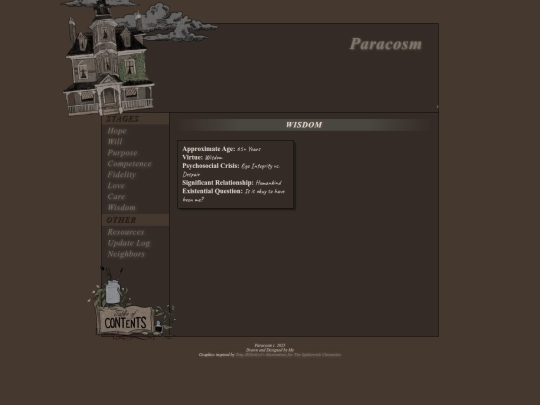
Task: Click the Love stage link
Action: pyautogui.click(x=116, y=186)
